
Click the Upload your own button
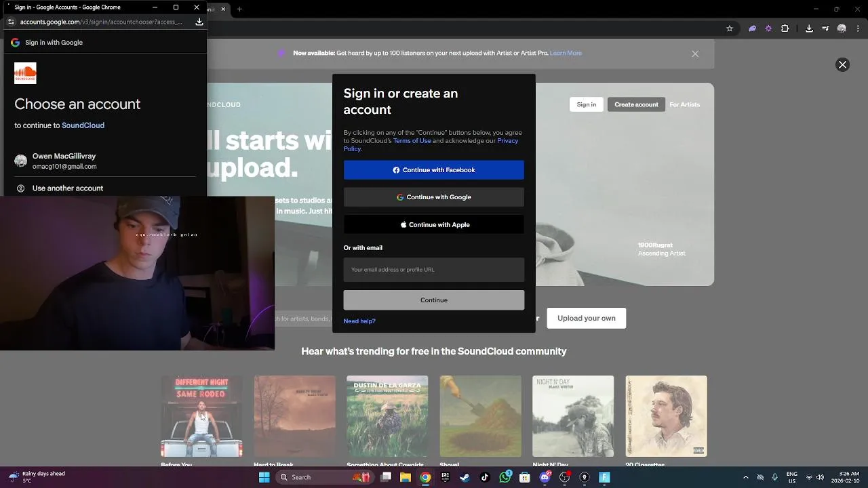587,318
